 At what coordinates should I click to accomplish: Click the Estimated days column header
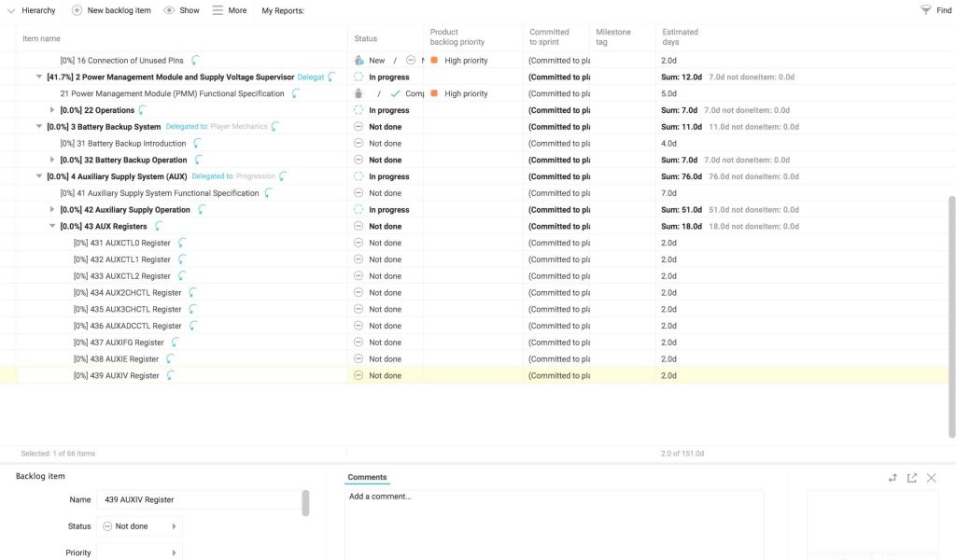(680, 37)
